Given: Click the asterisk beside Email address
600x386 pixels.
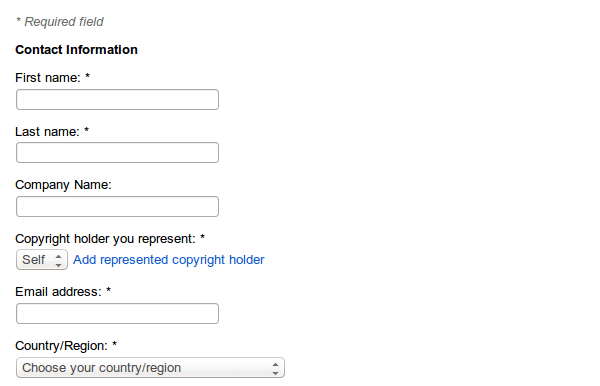Looking at the screenshot, I should click(108, 290).
